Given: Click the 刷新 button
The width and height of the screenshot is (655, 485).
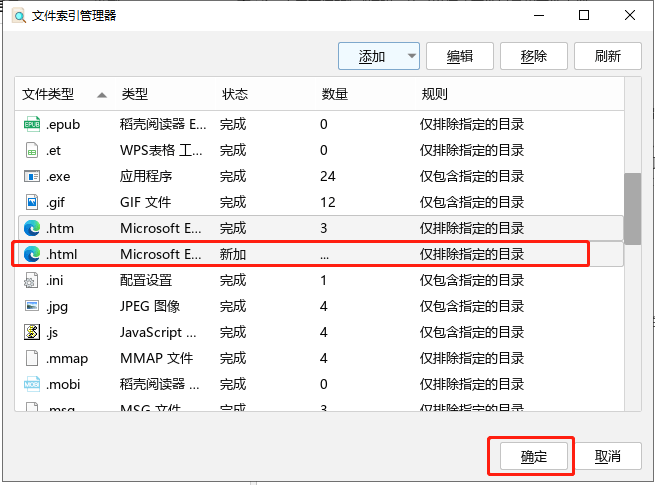Looking at the screenshot, I should coord(607,56).
